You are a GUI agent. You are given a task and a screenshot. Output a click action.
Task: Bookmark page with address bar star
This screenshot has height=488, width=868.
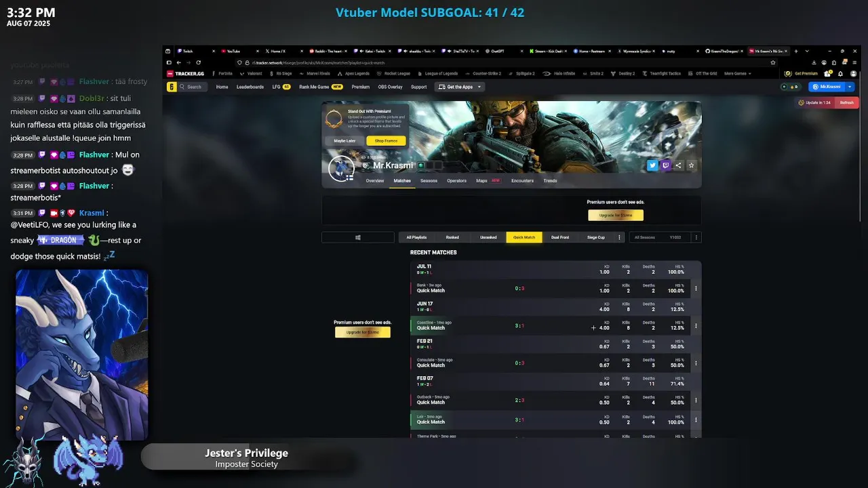click(x=773, y=62)
